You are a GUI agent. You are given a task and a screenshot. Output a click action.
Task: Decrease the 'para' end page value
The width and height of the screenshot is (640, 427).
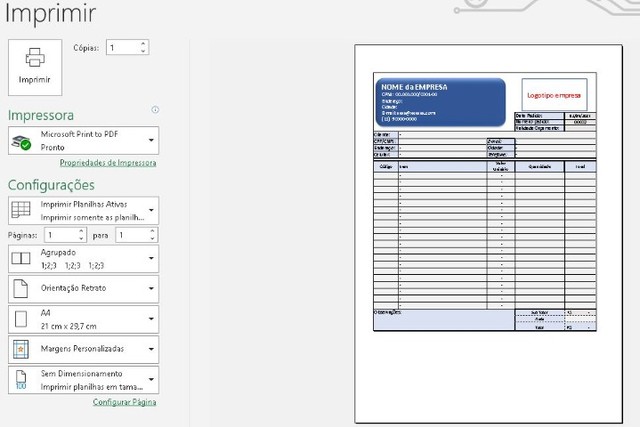click(x=152, y=239)
